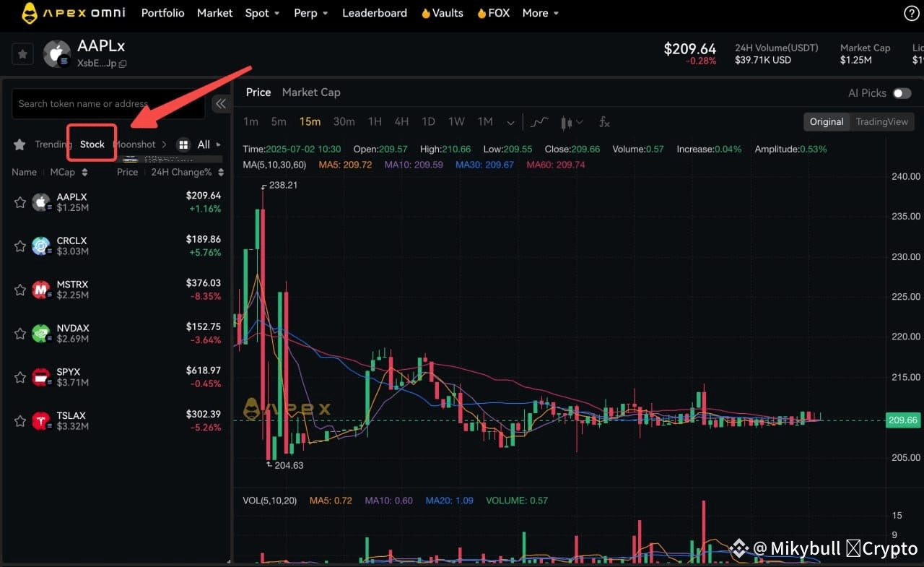This screenshot has width=924, height=567.
Task: Switch chart to TradingView mode
Action: tap(882, 122)
